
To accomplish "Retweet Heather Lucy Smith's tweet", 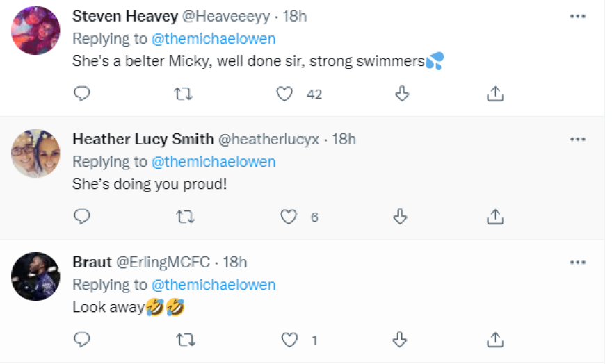I will pos(183,217).
